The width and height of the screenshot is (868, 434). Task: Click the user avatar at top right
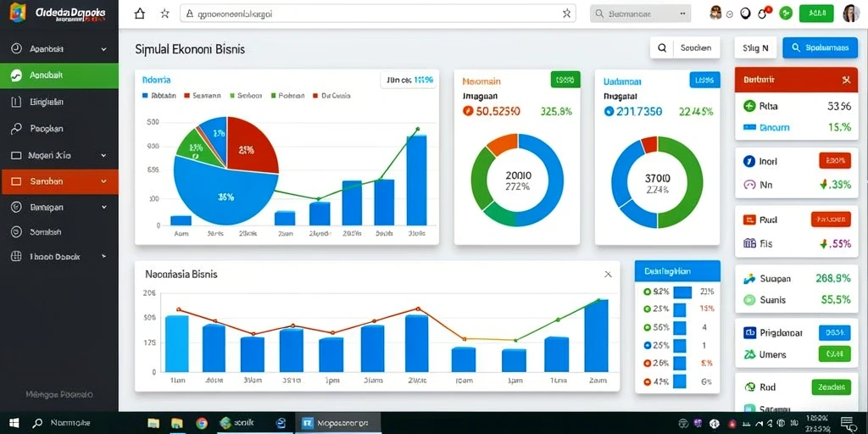pos(851,14)
